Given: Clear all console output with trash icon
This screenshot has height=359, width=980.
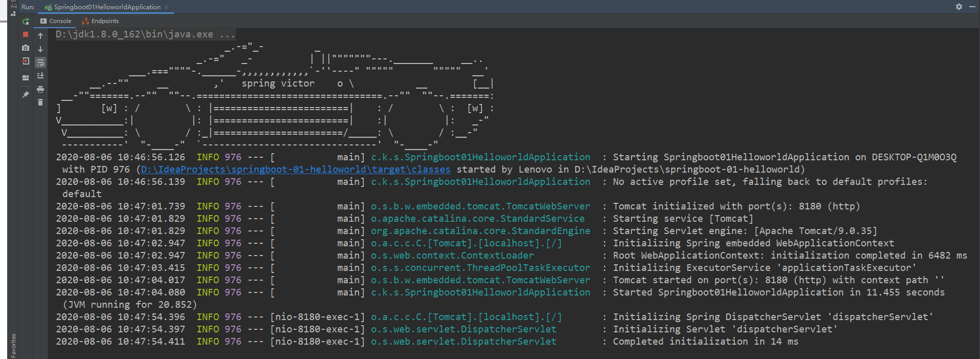Looking at the screenshot, I should click(x=40, y=102).
